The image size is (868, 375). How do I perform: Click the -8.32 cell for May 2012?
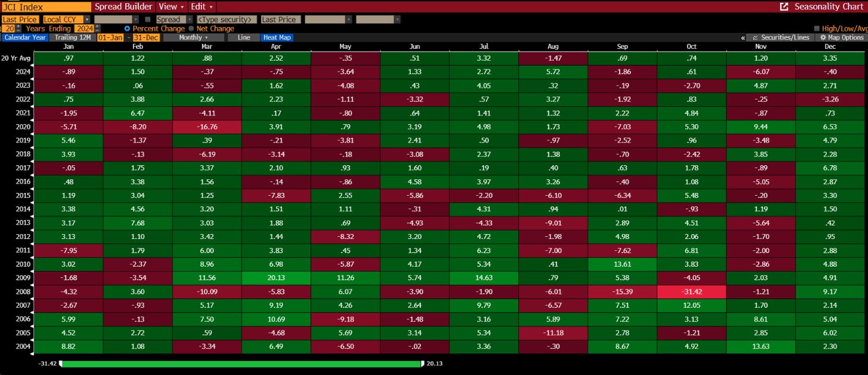point(346,237)
